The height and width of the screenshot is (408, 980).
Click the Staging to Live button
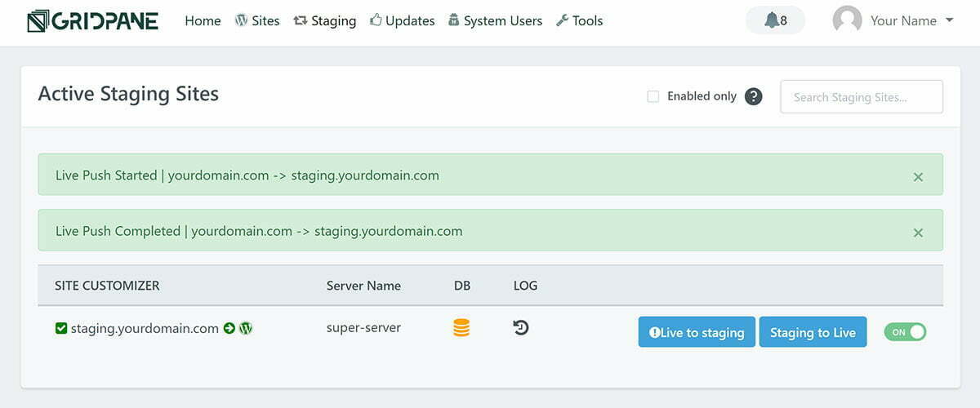coord(813,332)
